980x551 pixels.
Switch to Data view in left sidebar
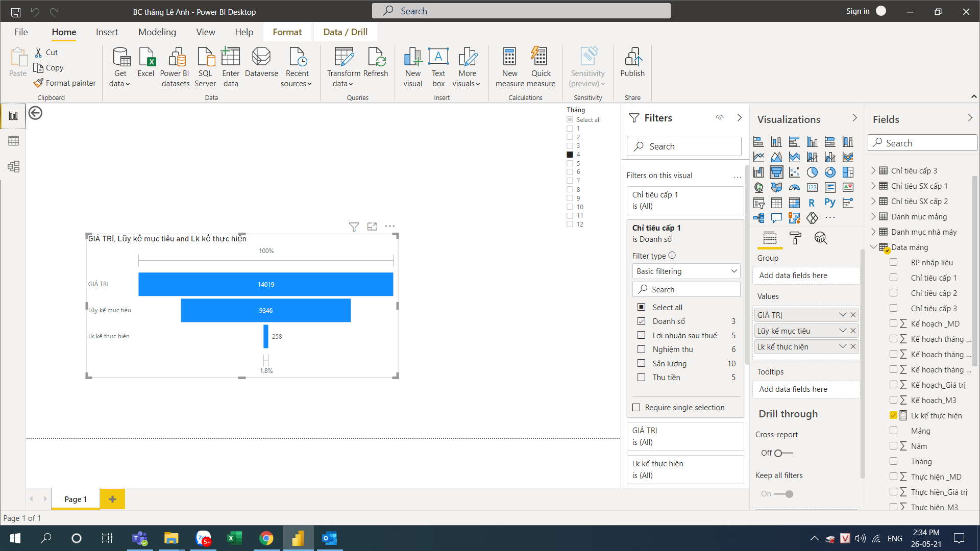click(14, 141)
